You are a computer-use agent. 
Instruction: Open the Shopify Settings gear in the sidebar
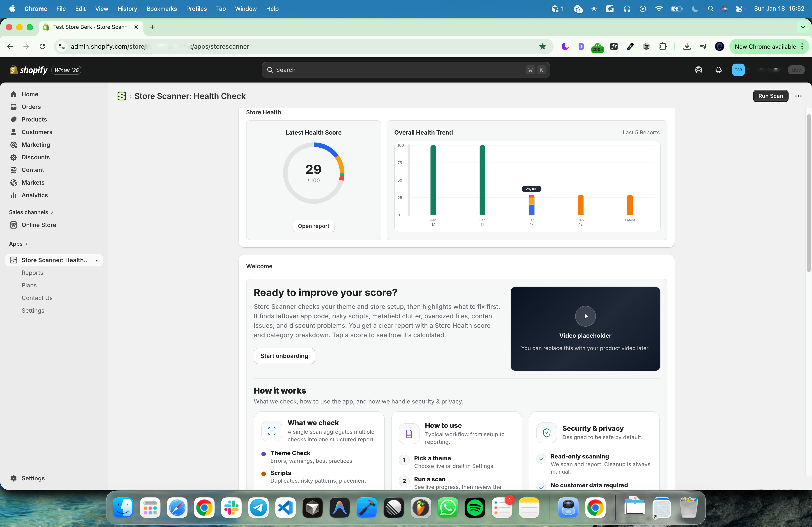coord(14,478)
